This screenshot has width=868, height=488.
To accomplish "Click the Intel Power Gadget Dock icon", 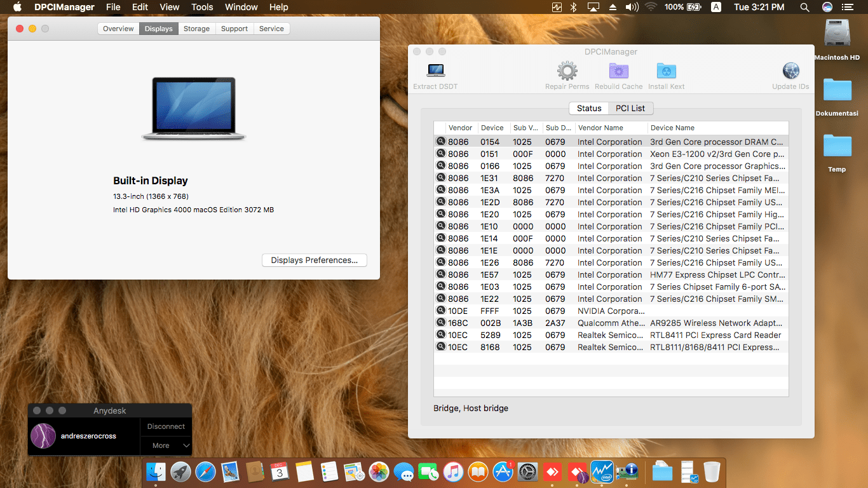I will click(x=602, y=471).
